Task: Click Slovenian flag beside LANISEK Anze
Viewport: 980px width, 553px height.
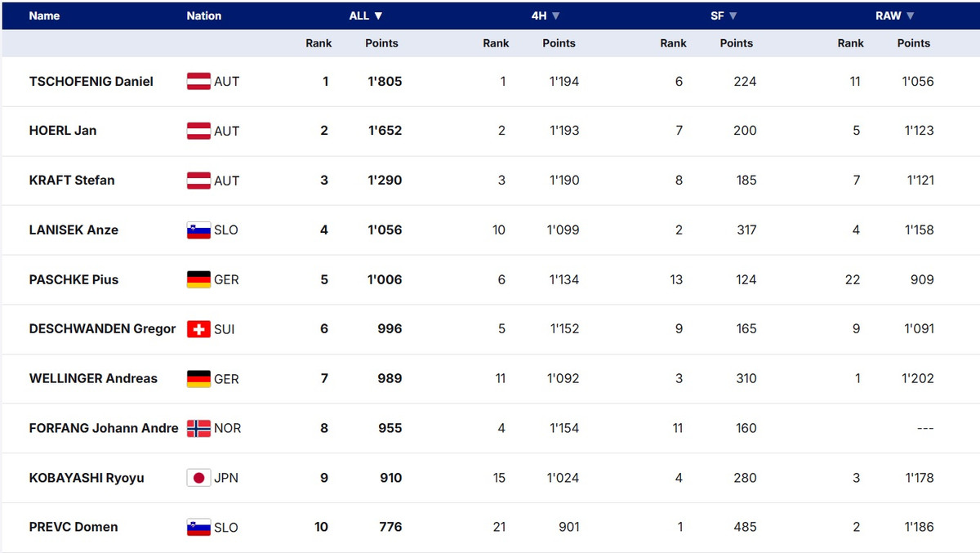Action: (198, 230)
